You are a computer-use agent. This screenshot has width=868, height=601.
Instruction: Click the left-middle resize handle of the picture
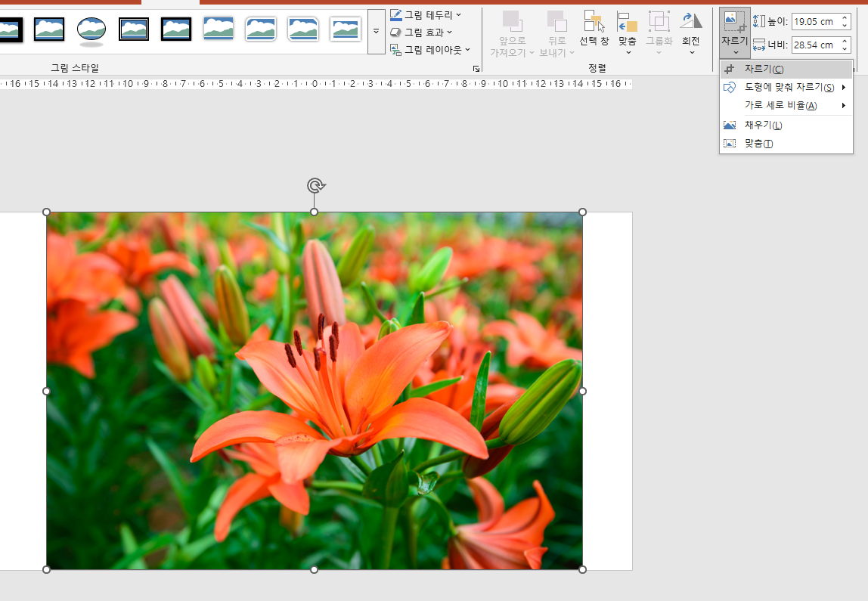[x=47, y=392]
